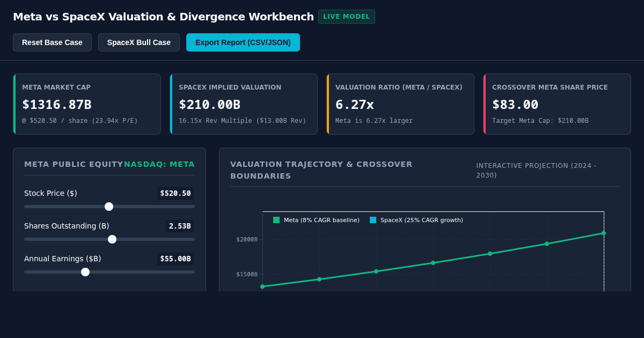Apply the SpaceX Bull Case scenario

[x=139, y=42]
